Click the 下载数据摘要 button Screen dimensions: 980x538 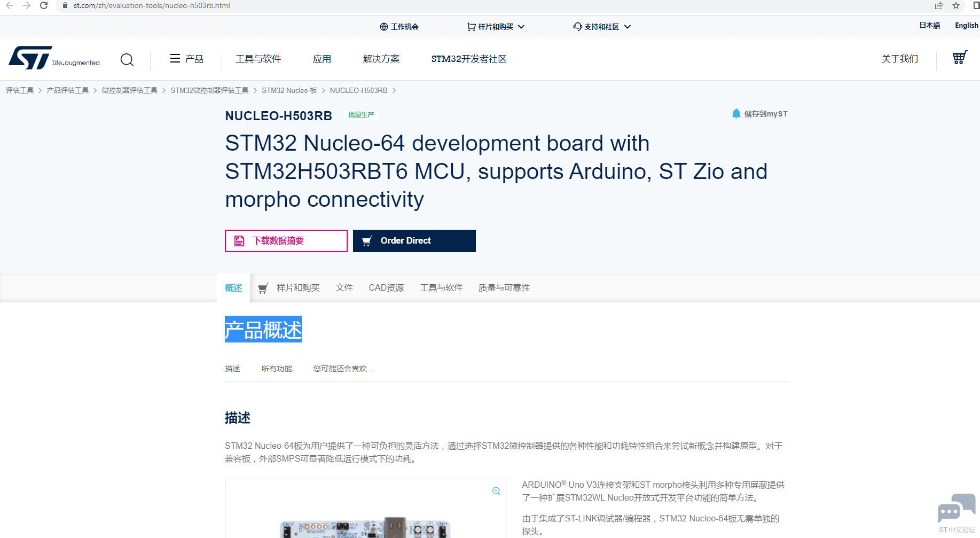286,241
